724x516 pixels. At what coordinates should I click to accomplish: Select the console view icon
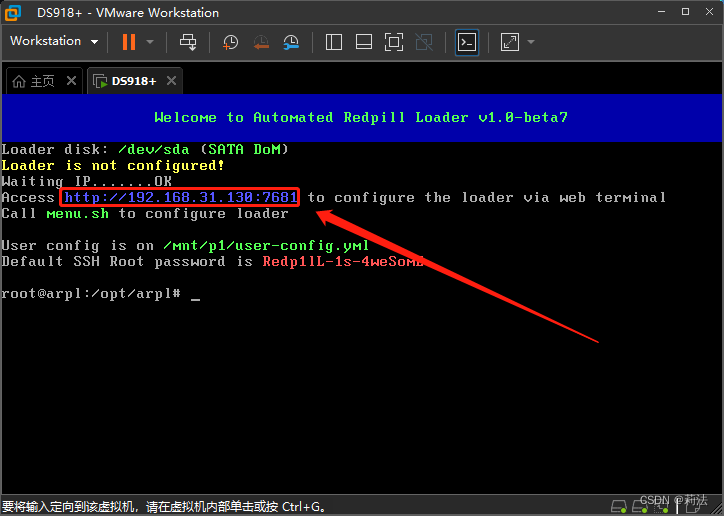coord(467,42)
